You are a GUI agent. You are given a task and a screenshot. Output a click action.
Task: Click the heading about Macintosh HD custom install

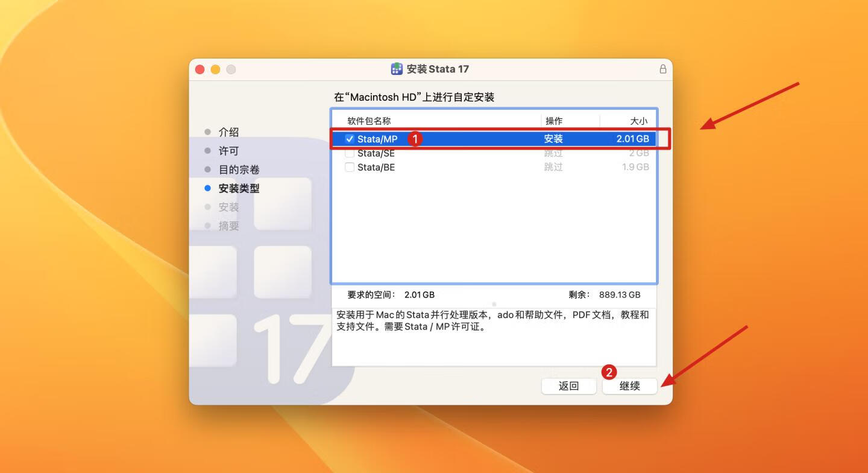point(414,97)
